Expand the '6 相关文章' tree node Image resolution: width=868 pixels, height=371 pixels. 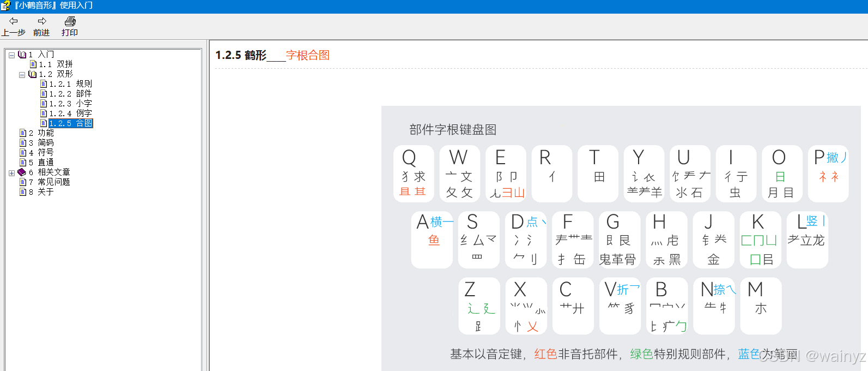click(x=11, y=173)
